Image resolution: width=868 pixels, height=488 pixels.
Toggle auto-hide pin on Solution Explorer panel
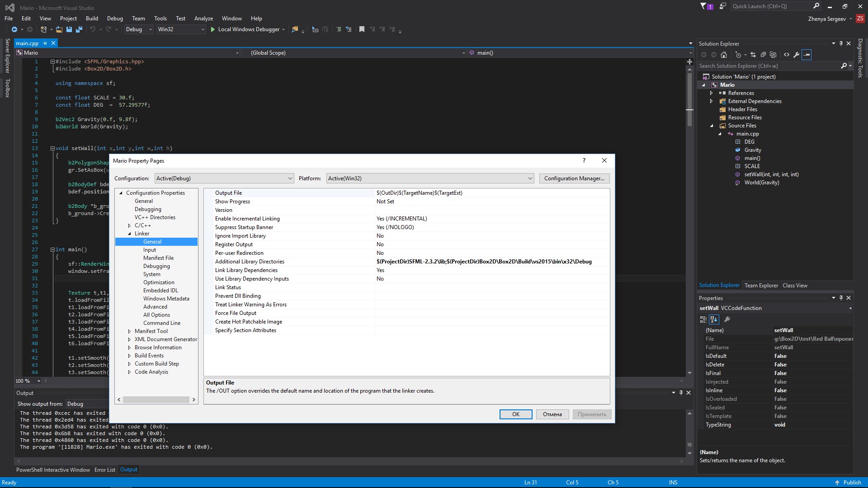tap(841, 43)
